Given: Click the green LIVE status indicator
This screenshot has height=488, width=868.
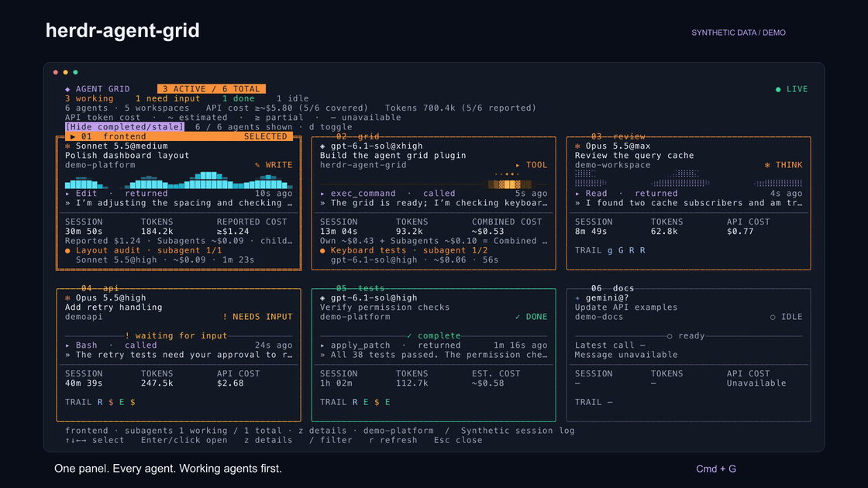Looking at the screenshot, I should (791, 89).
